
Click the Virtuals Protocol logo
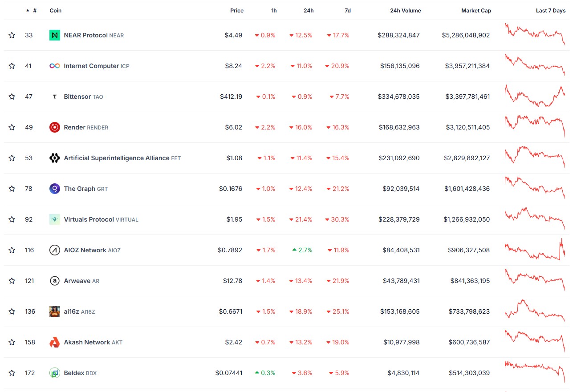tap(55, 219)
